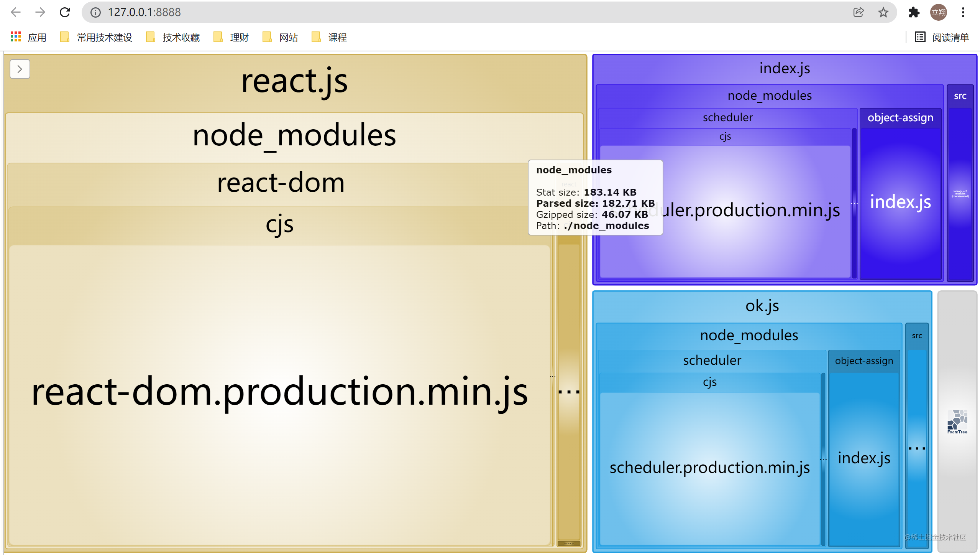
Task: Select node_modules group in ok.js chunk
Action: click(x=749, y=335)
